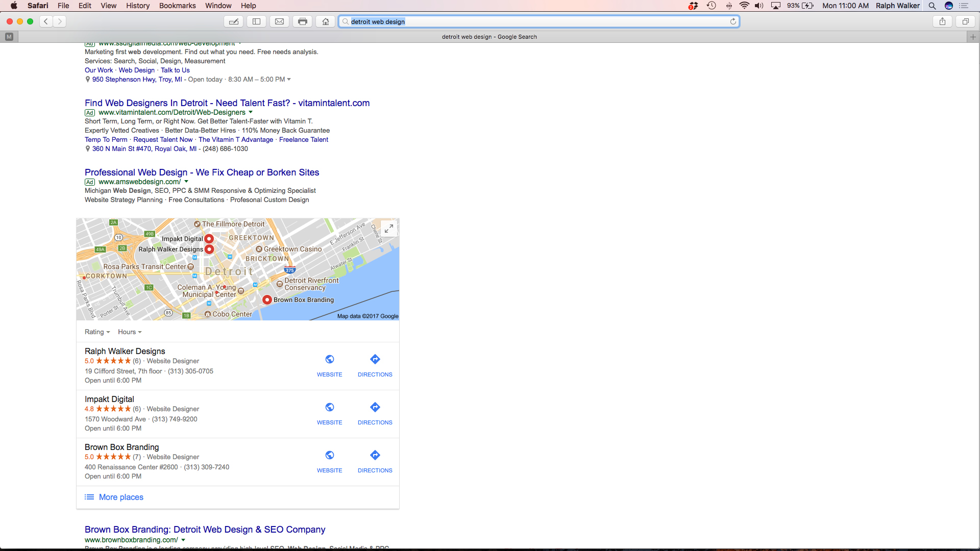
Task: Open the Bookmarks menu
Action: tap(177, 6)
